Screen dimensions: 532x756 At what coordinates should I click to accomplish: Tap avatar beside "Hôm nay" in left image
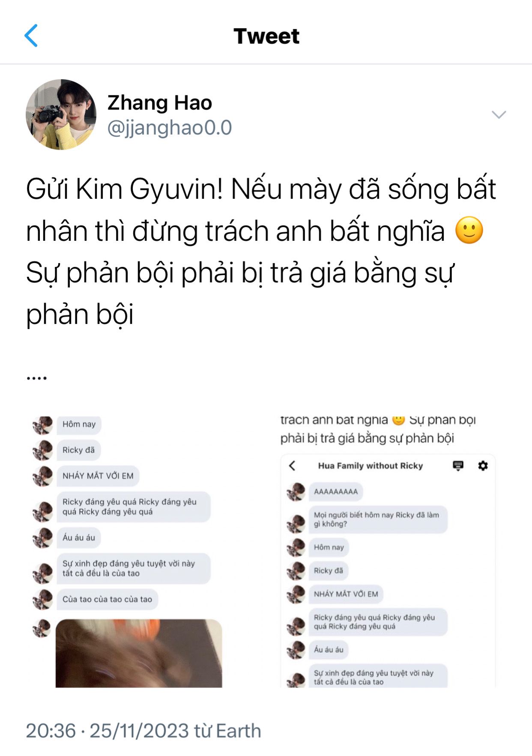pyautogui.click(x=42, y=425)
